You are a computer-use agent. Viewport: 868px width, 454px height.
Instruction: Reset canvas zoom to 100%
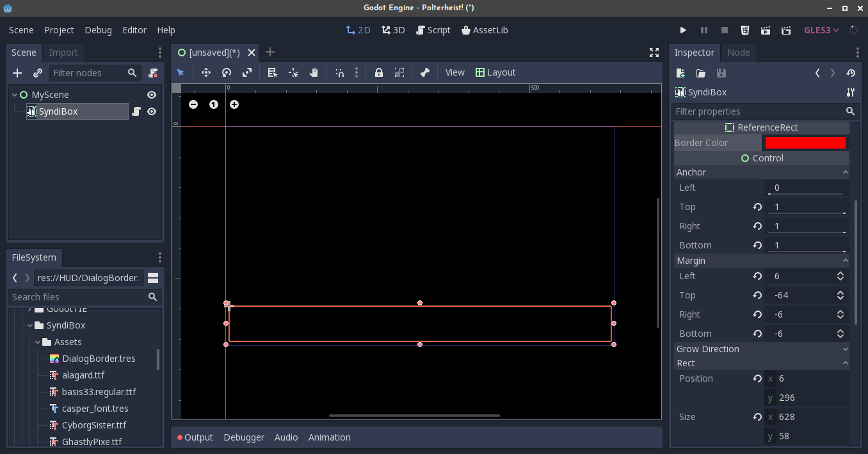[214, 104]
